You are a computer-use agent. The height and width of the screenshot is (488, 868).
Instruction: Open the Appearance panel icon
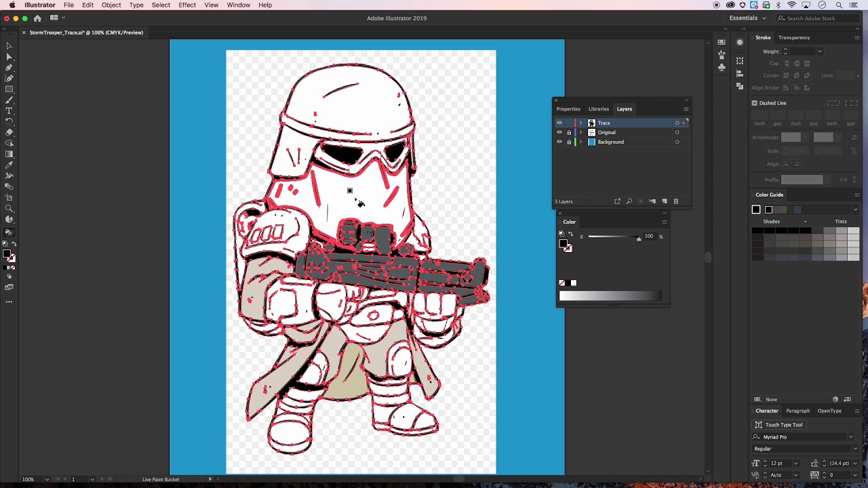tap(740, 42)
